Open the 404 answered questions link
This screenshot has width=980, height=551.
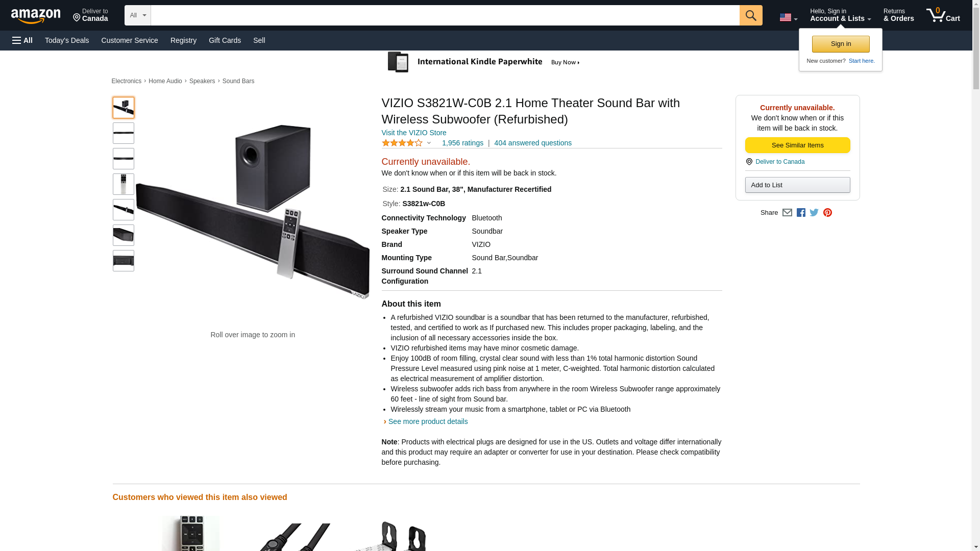point(533,143)
